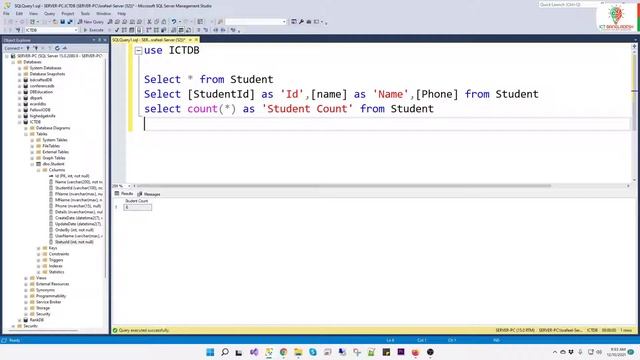Expand the System Databases folder

20,68
